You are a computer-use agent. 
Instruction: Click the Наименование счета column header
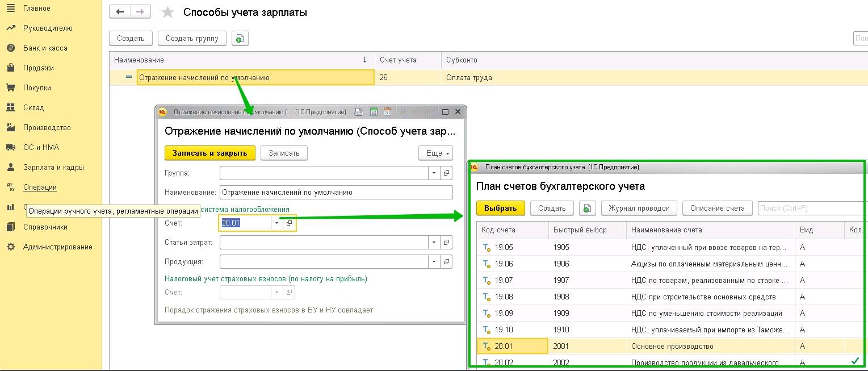711,230
